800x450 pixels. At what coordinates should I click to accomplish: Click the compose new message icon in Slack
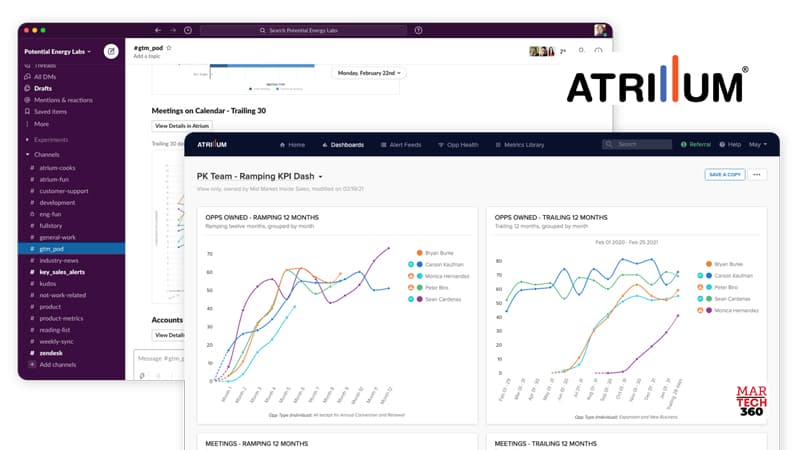click(111, 51)
